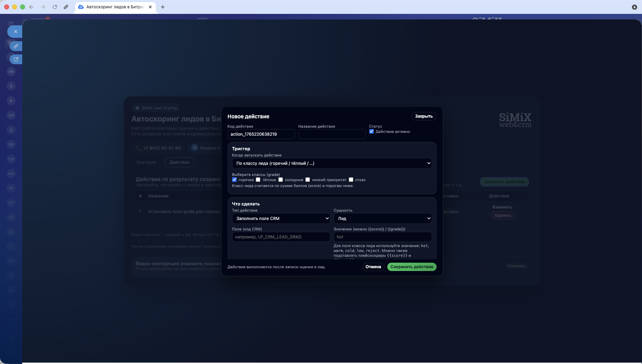
Task: Open the SF sidebar item
Action: pos(11,188)
